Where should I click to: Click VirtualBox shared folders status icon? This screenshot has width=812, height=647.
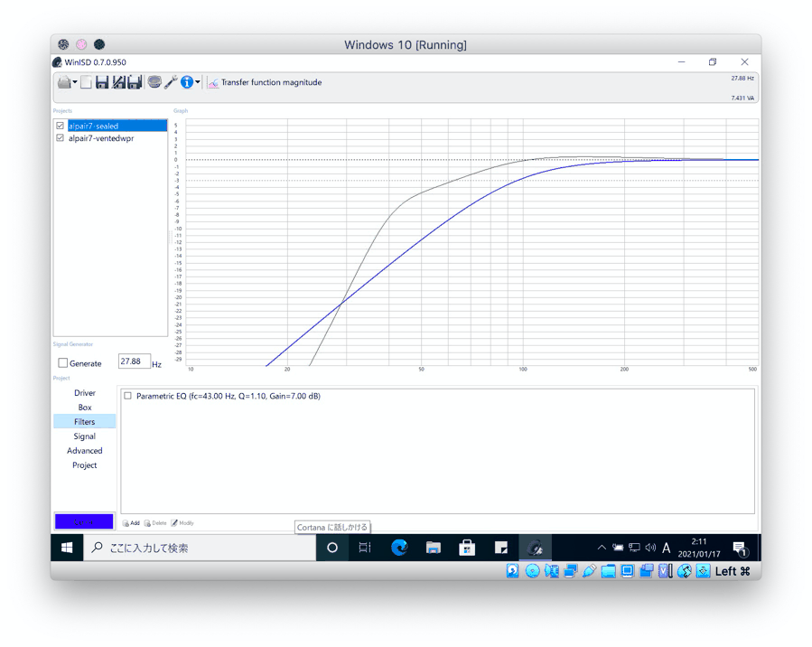(x=609, y=571)
